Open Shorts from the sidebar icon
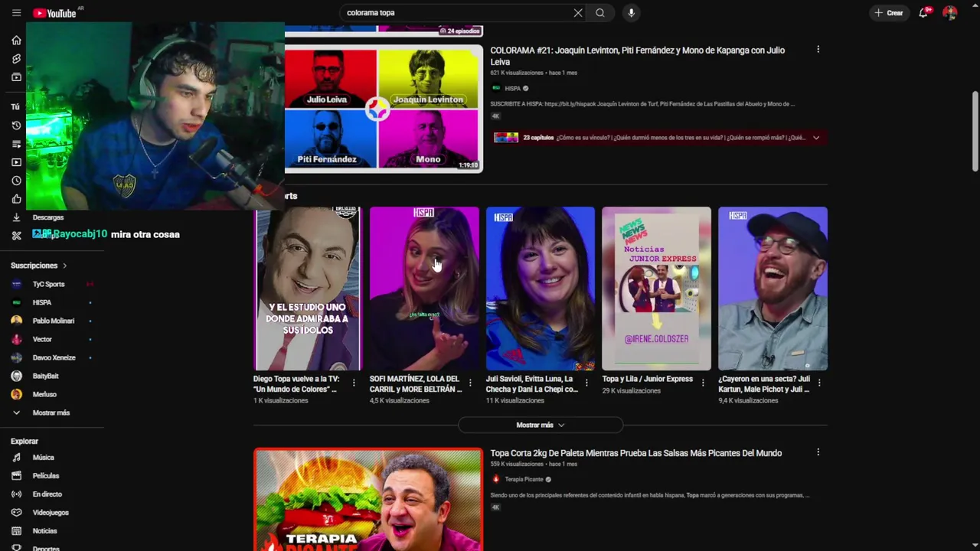980x551 pixels. click(x=16, y=58)
